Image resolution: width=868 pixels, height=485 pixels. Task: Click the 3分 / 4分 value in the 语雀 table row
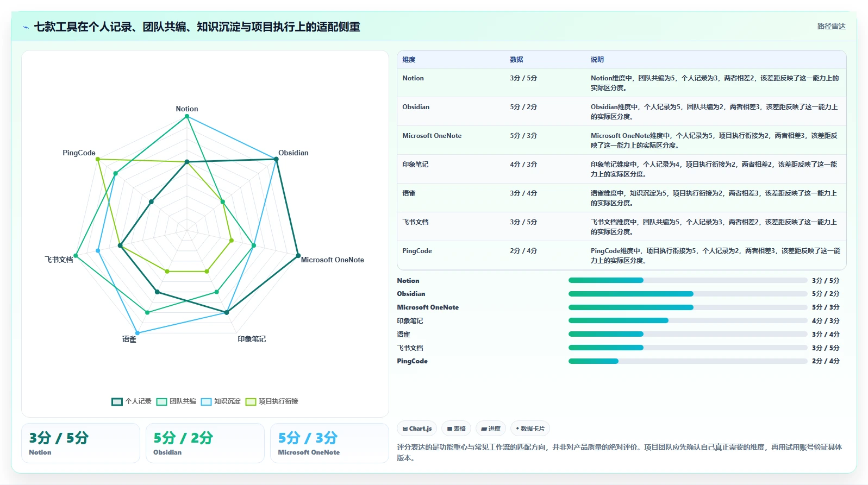coord(523,193)
